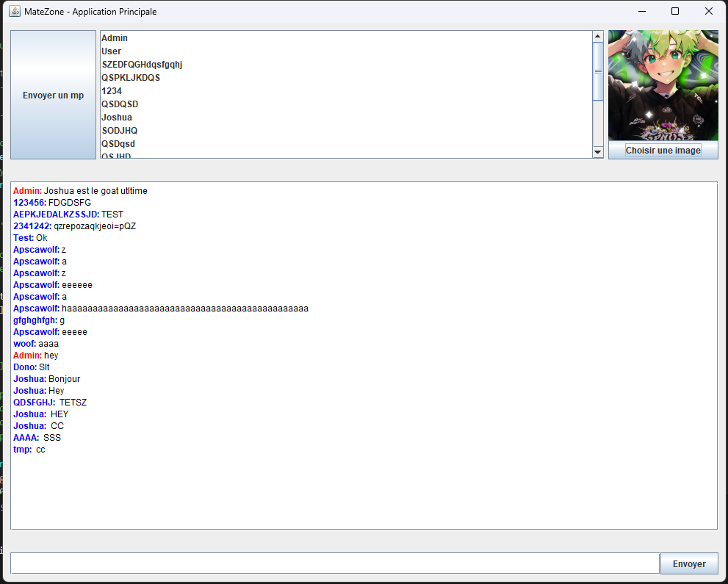The image size is (728, 584).
Task: Pick user '1234' from the list
Action: pyautogui.click(x=112, y=91)
